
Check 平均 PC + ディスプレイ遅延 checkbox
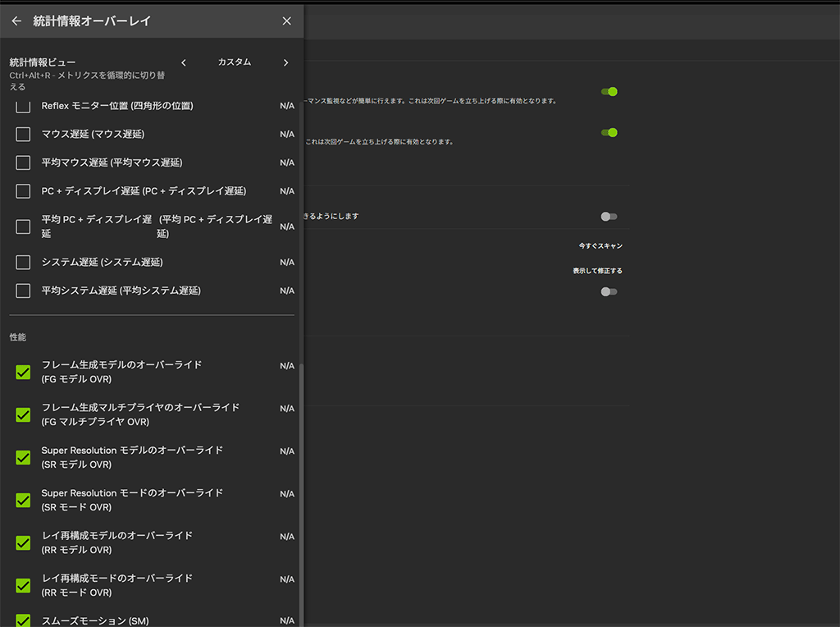click(23, 227)
